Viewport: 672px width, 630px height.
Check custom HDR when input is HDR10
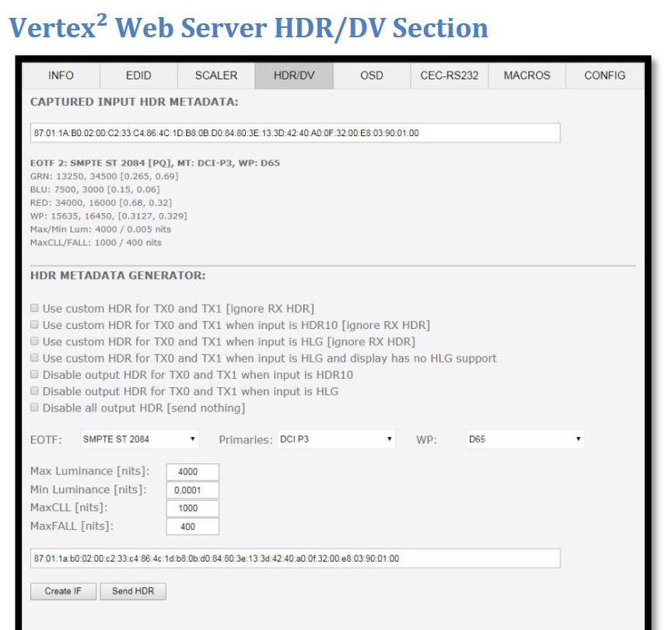pos(34,324)
